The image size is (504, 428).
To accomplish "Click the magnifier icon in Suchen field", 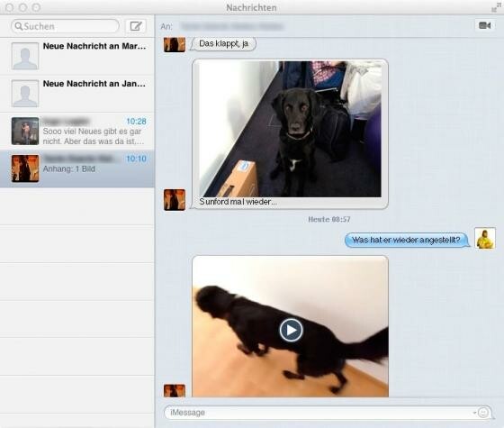I will (19, 26).
